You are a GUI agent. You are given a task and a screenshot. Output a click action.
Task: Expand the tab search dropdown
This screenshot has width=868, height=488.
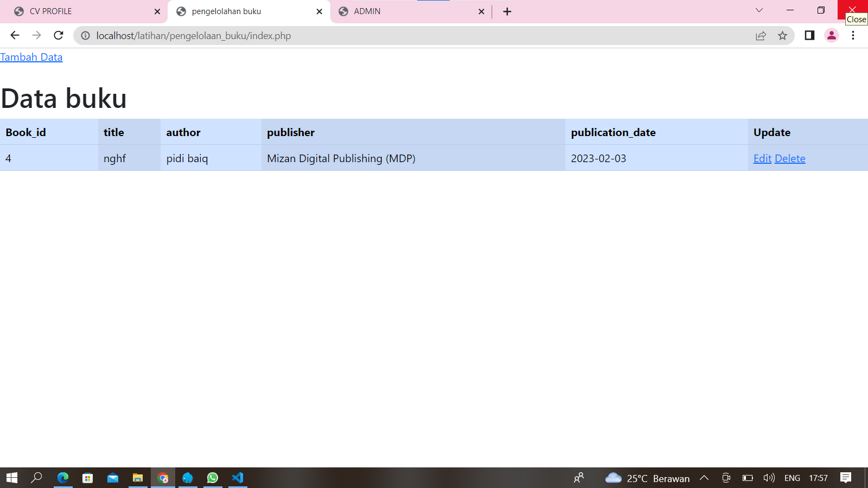coord(759,10)
